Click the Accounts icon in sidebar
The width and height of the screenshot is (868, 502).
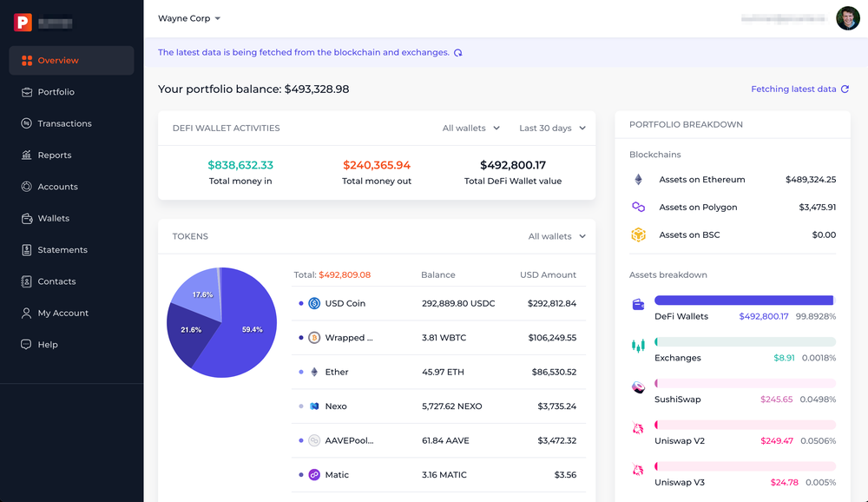(x=27, y=187)
